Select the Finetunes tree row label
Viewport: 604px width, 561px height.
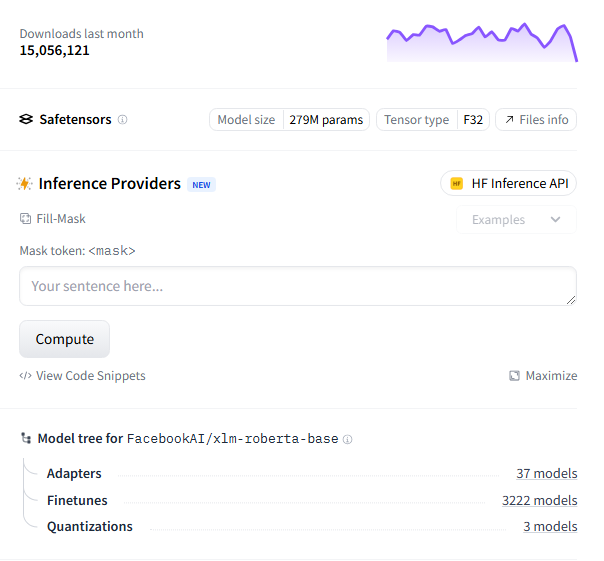click(77, 500)
